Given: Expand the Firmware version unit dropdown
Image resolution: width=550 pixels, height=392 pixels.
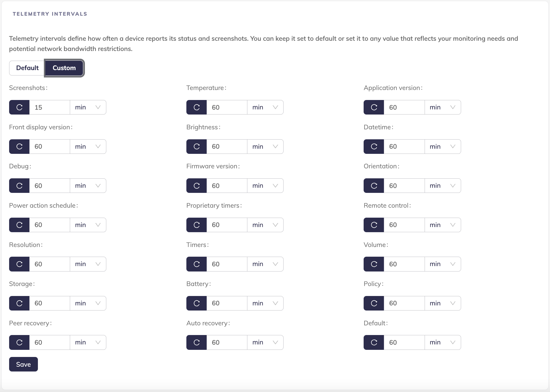Looking at the screenshot, I should coord(265,186).
